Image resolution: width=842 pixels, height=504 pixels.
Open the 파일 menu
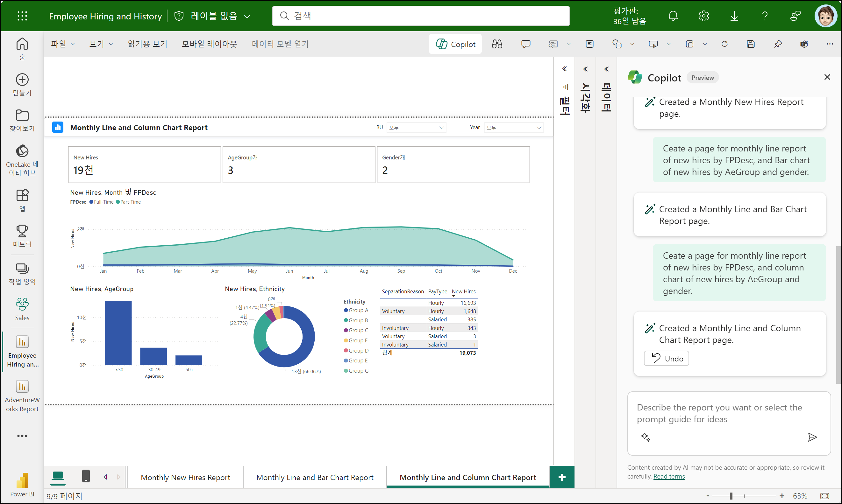pyautogui.click(x=62, y=44)
